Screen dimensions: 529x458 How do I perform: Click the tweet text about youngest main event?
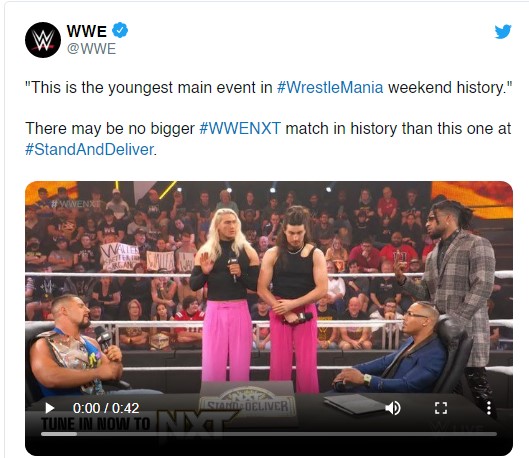coord(269,87)
